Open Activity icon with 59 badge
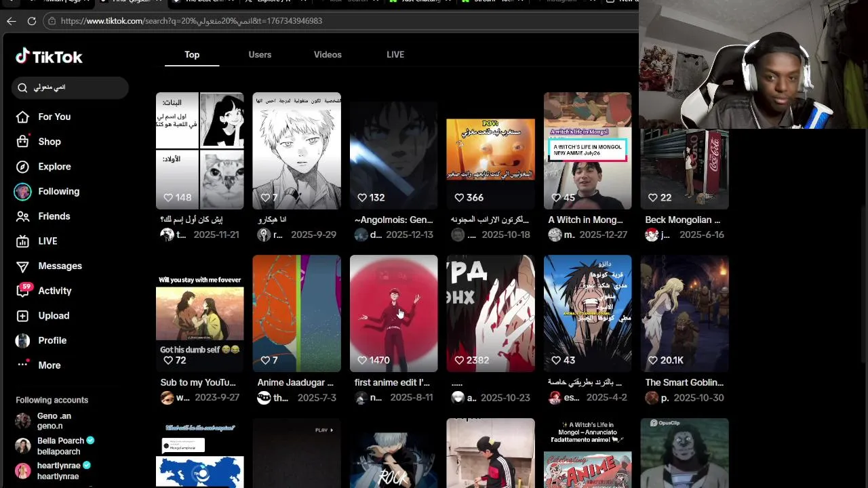Image resolution: width=868 pixels, height=488 pixels. pos(24,290)
